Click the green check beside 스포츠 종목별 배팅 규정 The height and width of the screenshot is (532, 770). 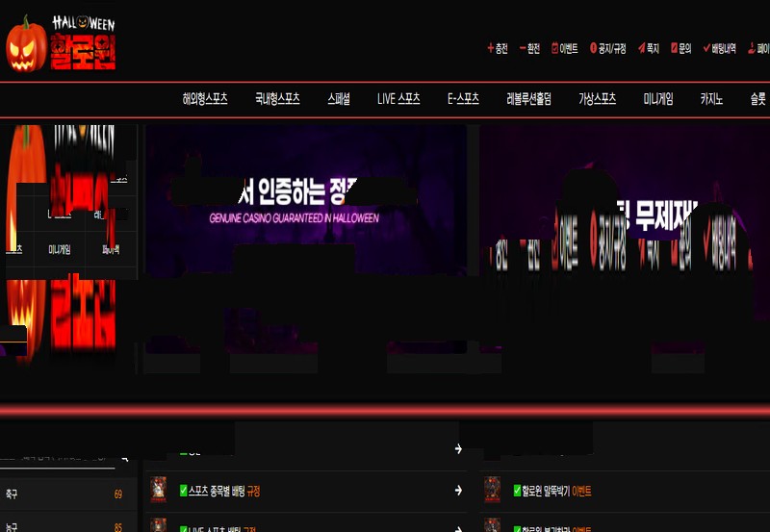[x=184, y=491]
